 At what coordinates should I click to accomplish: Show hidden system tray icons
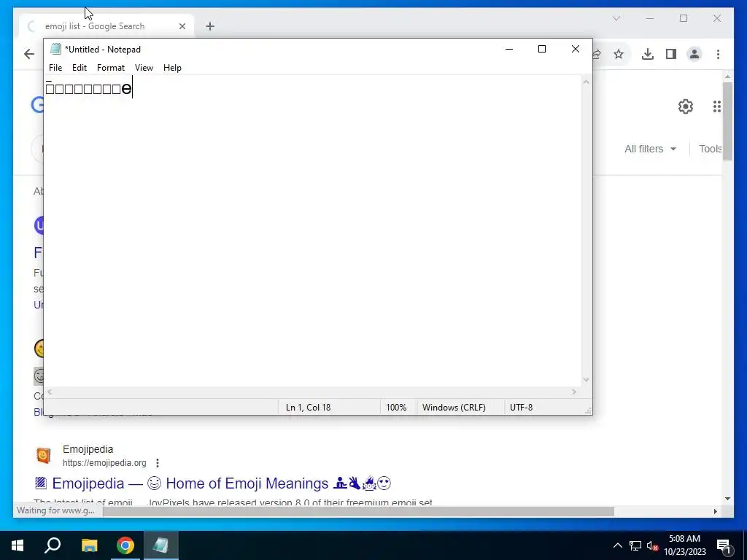(x=617, y=545)
